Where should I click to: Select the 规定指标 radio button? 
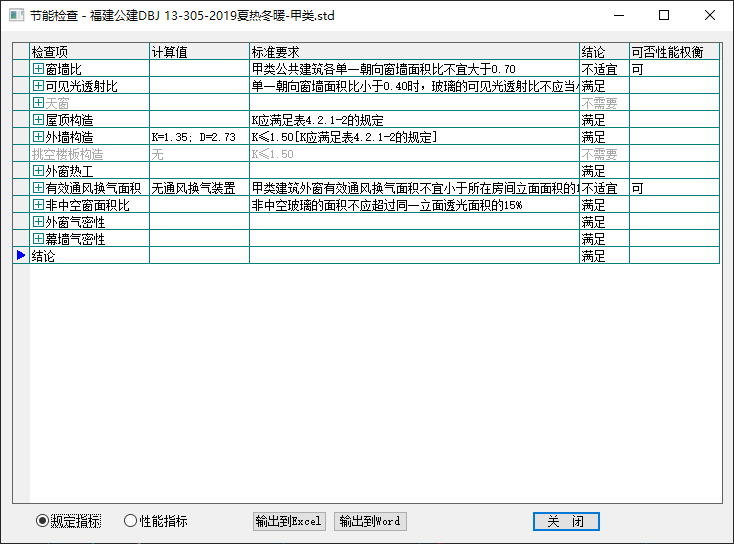click(x=42, y=521)
